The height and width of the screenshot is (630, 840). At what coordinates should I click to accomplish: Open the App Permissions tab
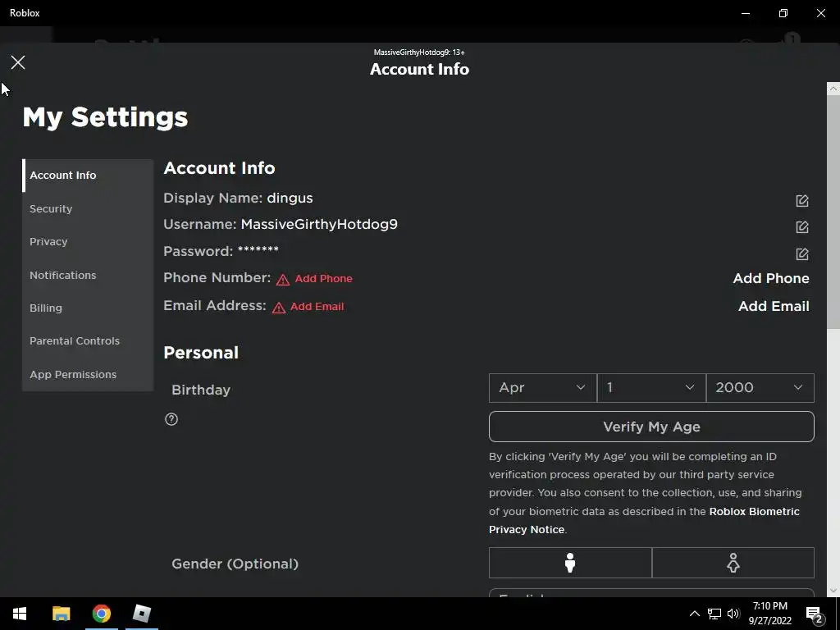pos(88,374)
